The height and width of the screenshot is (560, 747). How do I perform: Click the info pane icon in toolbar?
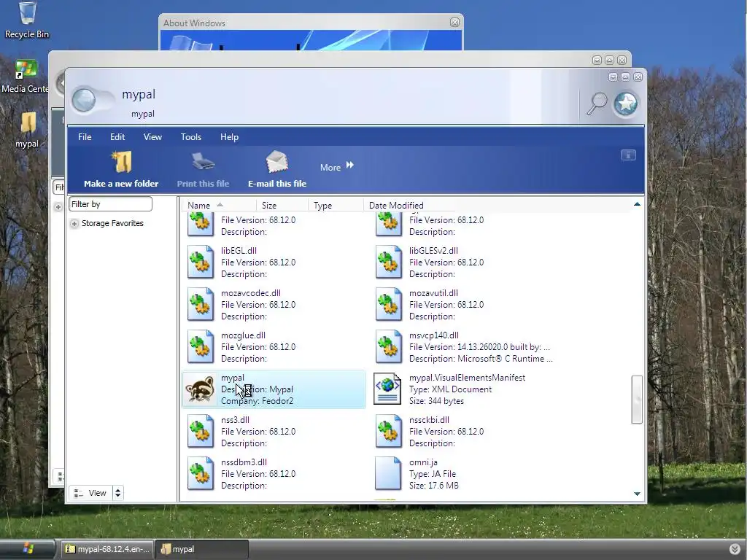[628, 155]
